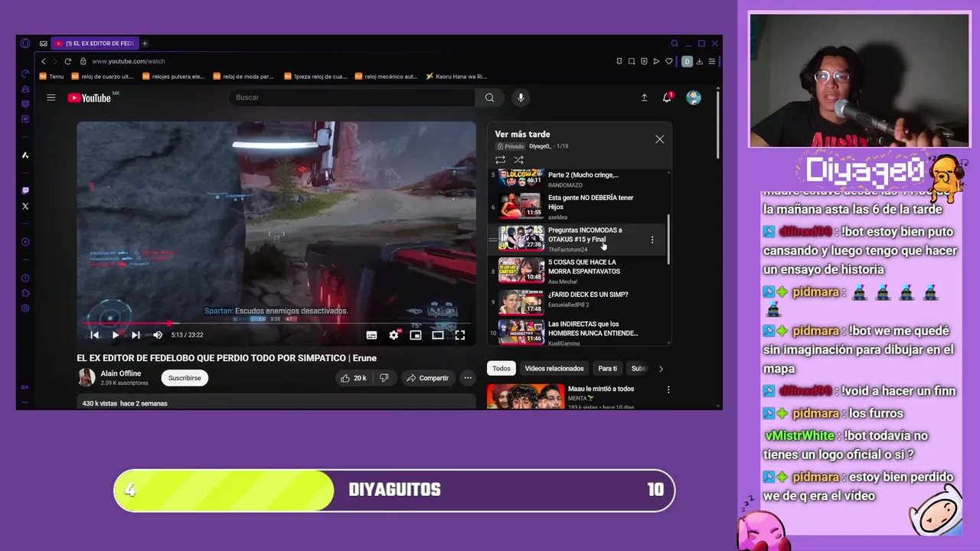Screen dimensions: 980x551
Task: Open options for Maau le mintió a todos
Action: click(x=668, y=390)
